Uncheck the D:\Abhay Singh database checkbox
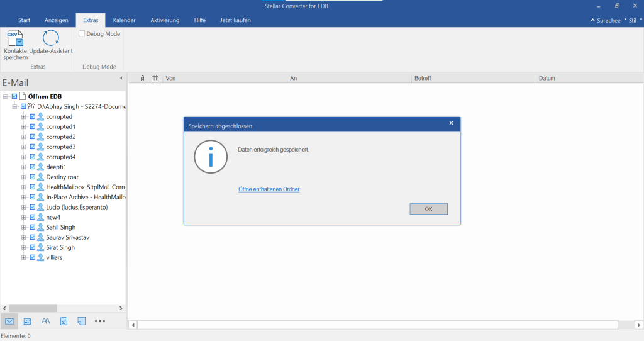 [x=23, y=106]
